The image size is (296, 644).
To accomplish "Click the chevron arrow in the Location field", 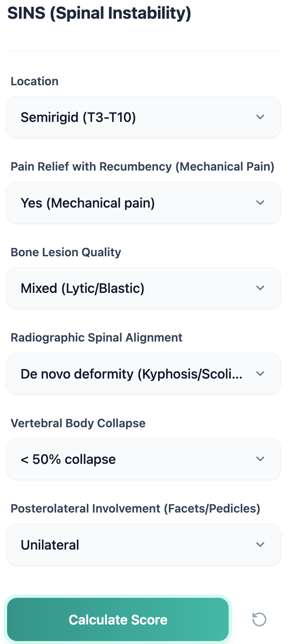I will [260, 117].
